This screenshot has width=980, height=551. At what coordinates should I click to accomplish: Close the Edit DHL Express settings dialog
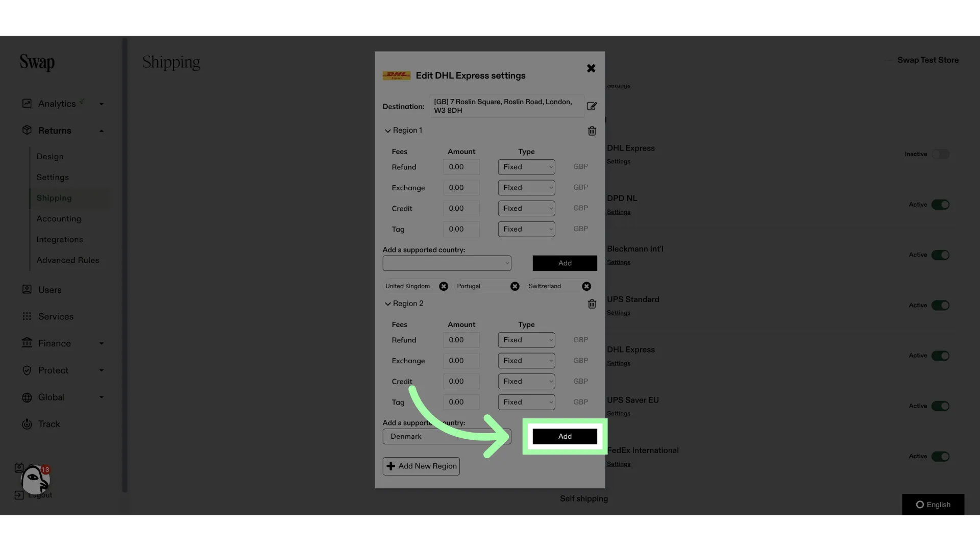591,68
